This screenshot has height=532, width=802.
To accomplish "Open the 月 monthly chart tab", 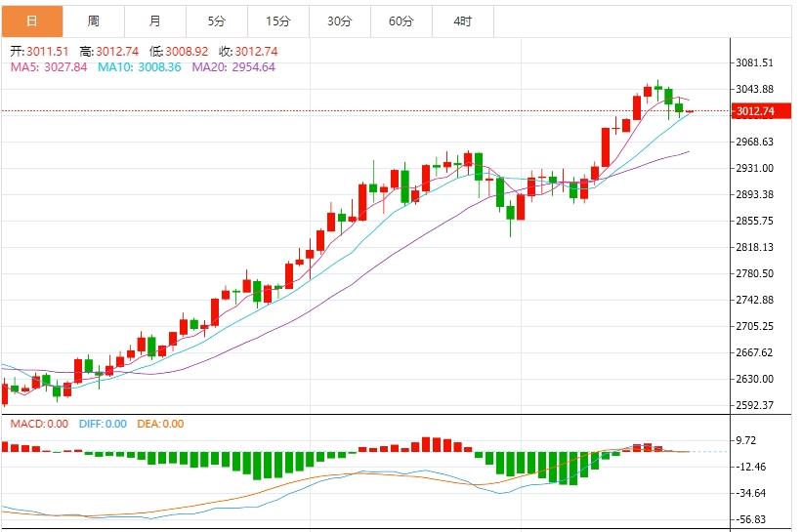I will (x=155, y=20).
